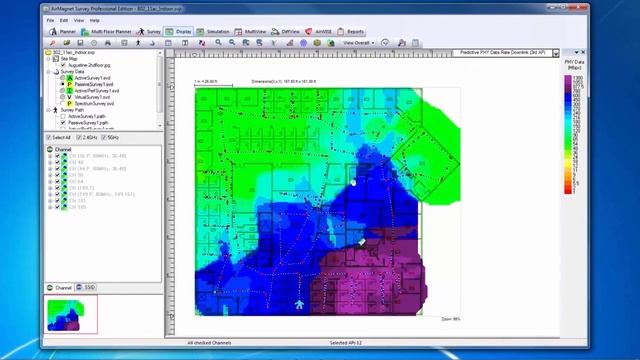This screenshot has width=640, height=360.
Task: Click the PHY Data color scale bar
Action: click(568, 134)
